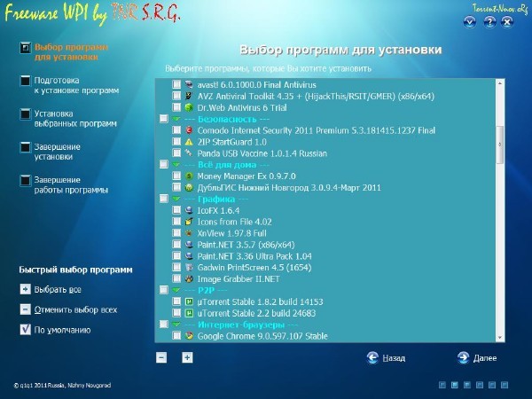
Task: Click По умолчанию default selection
Action: point(55,330)
